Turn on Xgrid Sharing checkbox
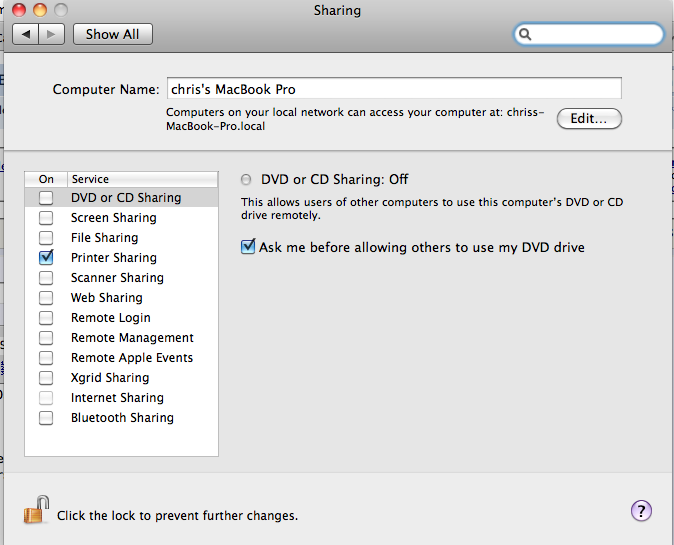 [46, 378]
